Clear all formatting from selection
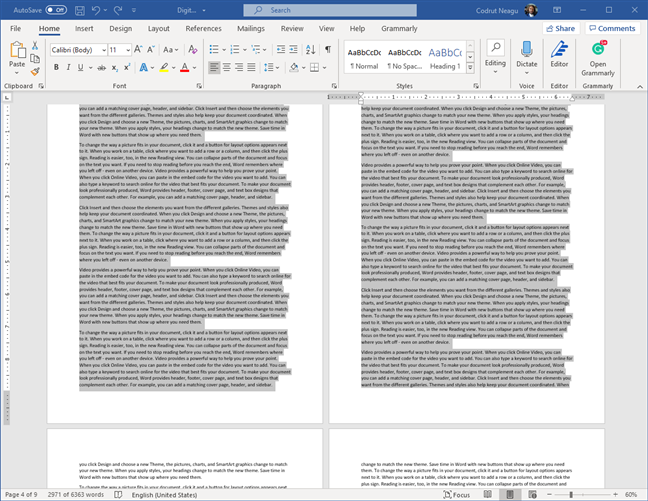 [193, 50]
